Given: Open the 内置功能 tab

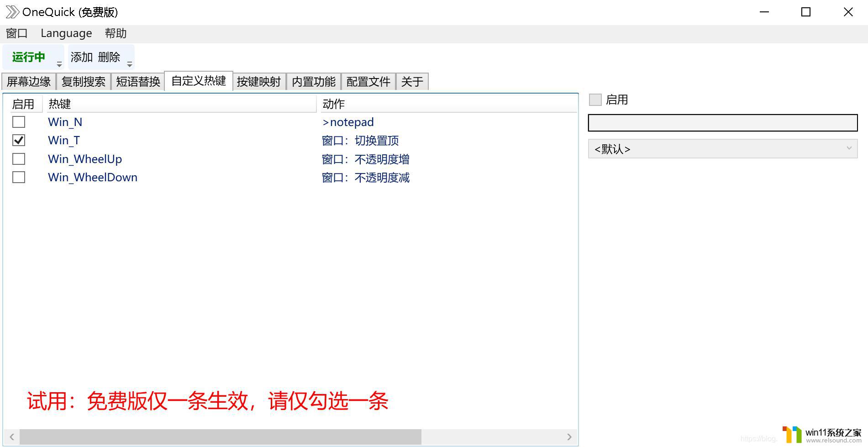Looking at the screenshot, I should (314, 82).
